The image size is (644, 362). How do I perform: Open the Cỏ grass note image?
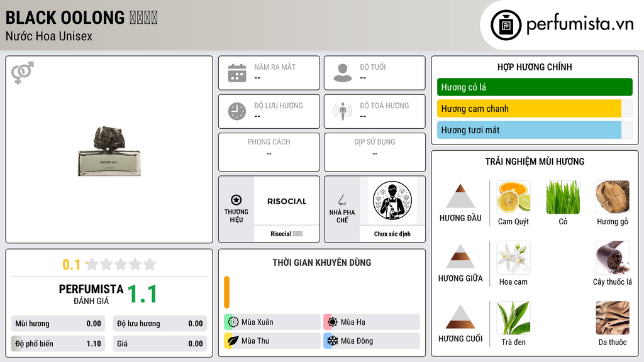(563, 197)
